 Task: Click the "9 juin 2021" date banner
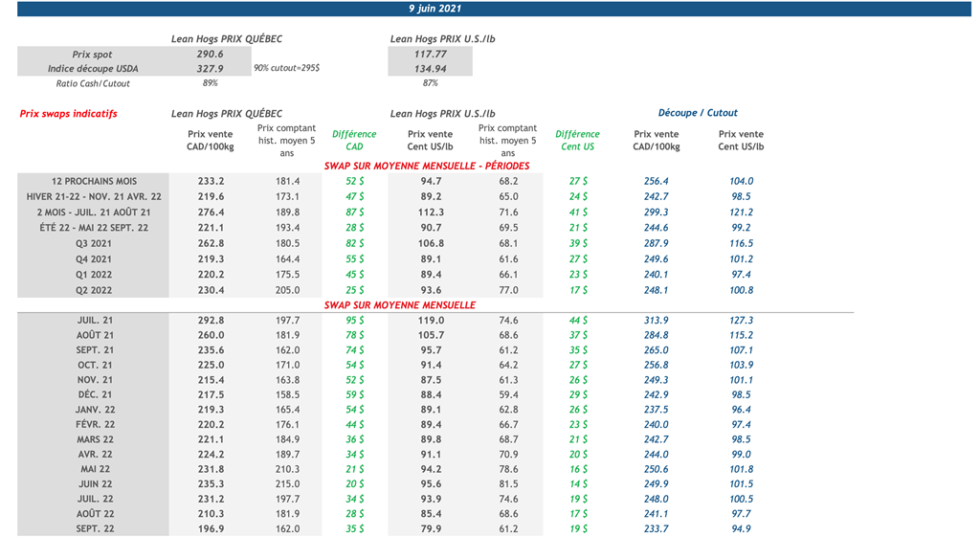point(434,9)
